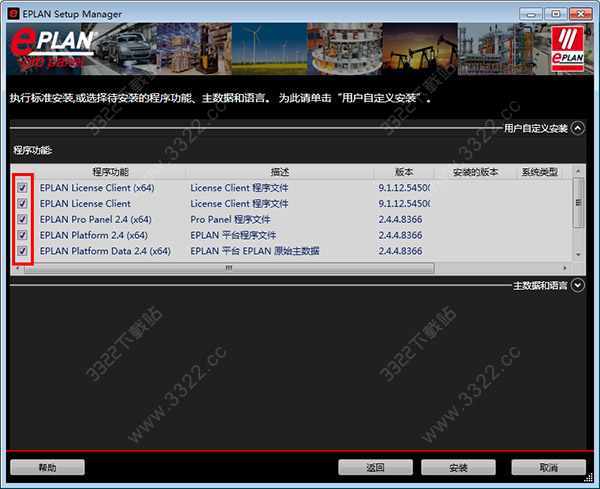Click the horizontal scrollbar right arrow
Image resolution: width=600 pixels, height=489 pixels.
click(565, 268)
